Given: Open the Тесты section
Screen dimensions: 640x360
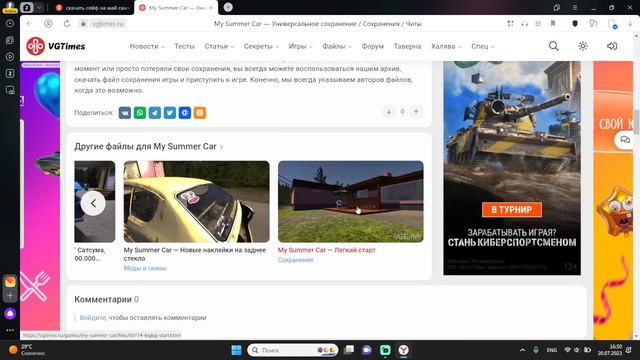Looking at the screenshot, I should pyautogui.click(x=184, y=47).
